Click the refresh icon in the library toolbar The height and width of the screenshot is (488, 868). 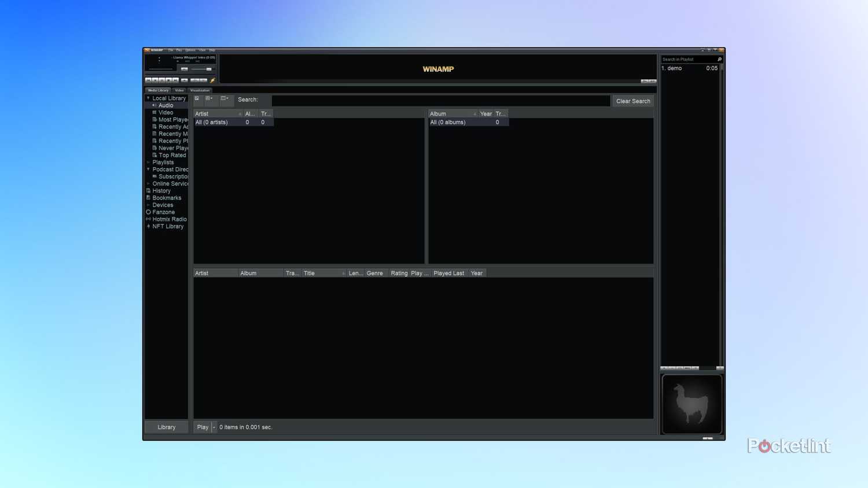[x=197, y=98]
